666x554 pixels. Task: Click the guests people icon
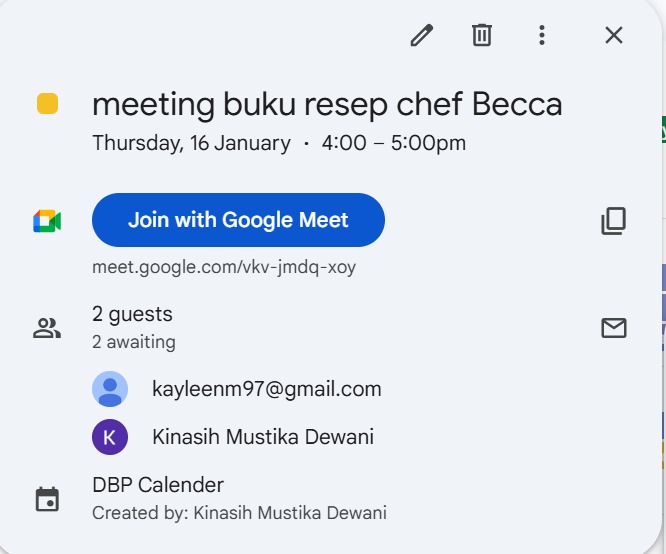click(x=47, y=328)
